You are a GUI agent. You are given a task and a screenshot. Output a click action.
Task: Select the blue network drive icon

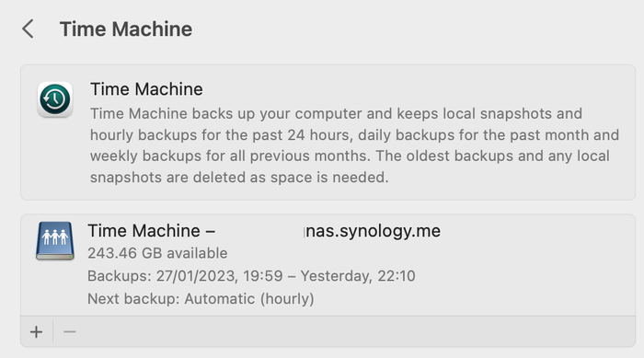coord(55,241)
